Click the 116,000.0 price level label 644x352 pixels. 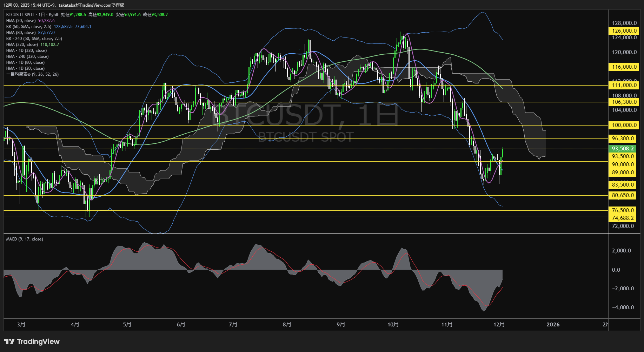(x=624, y=67)
